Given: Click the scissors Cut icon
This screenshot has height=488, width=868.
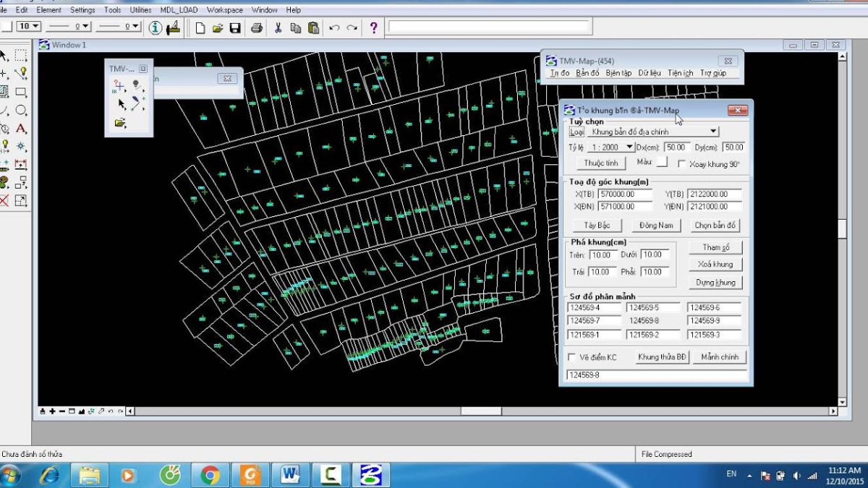Looking at the screenshot, I should pos(277,27).
